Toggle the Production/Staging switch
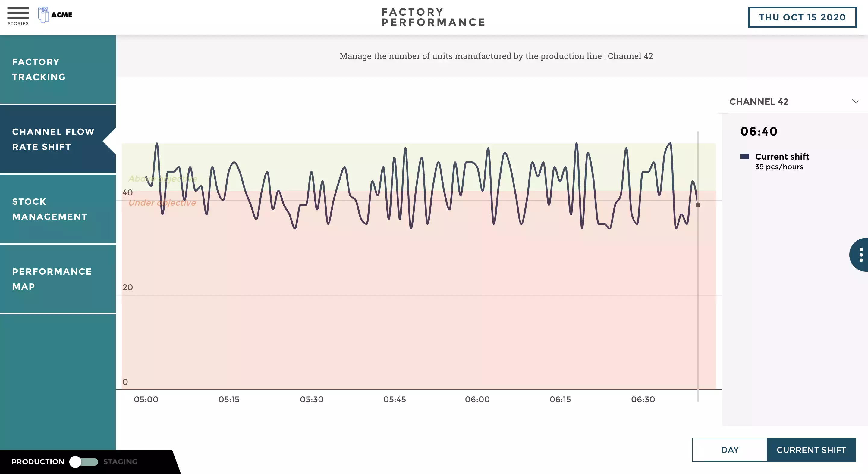The image size is (868, 474). tap(83, 462)
